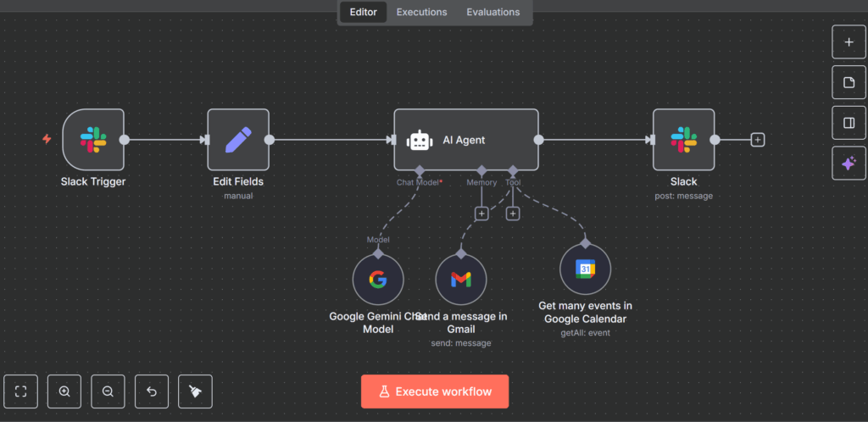Open the add node plus panel
The image size is (868, 422).
tap(849, 42)
